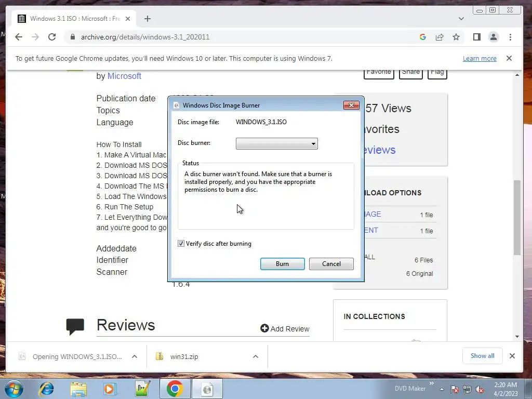Screen dimensions: 532x399
Task: Cancel the Disc Image Burner dialog
Action: [331, 263]
